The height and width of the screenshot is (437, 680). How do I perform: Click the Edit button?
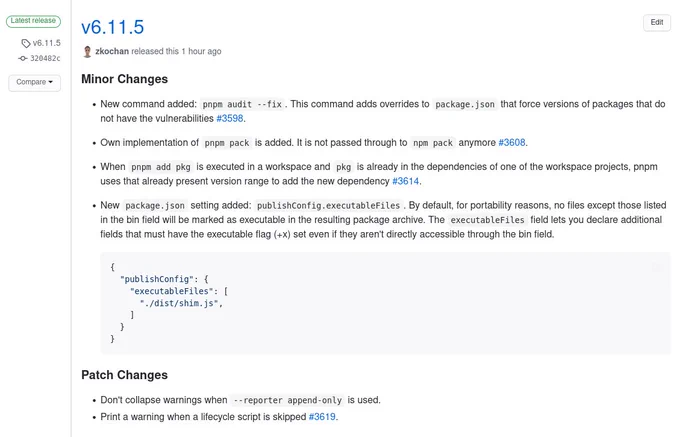click(657, 23)
